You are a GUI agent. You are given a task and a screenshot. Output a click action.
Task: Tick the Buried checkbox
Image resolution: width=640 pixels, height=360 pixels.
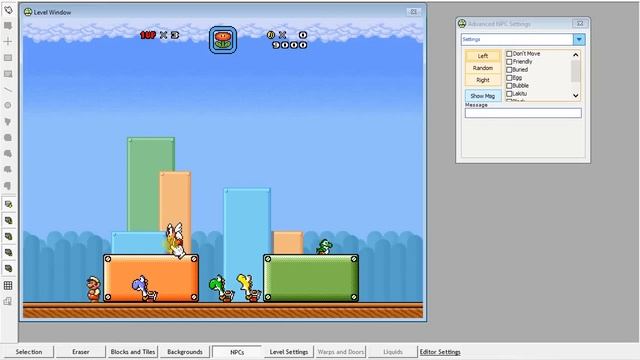[x=509, y=70]
